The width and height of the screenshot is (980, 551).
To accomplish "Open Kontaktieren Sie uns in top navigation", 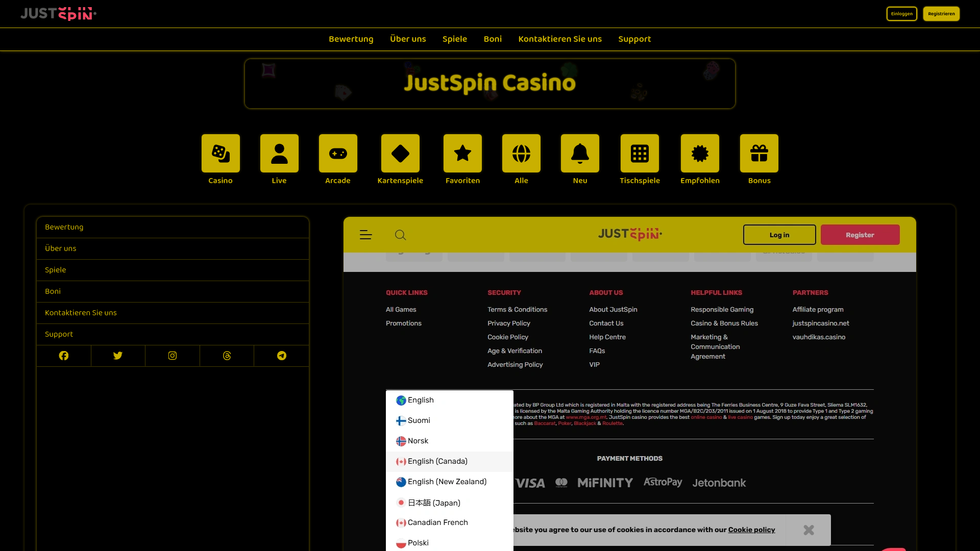I will point(560,39).
